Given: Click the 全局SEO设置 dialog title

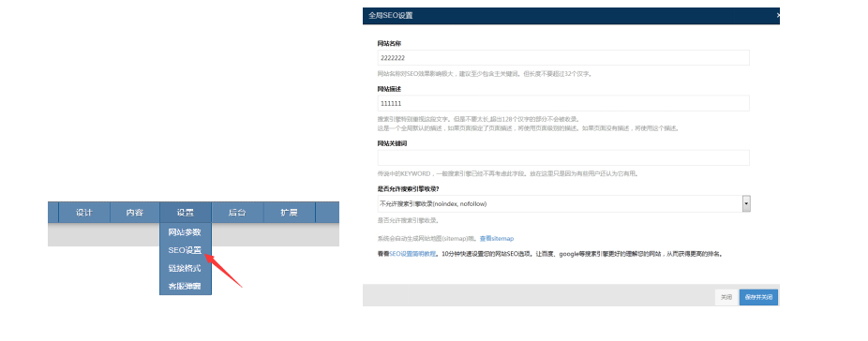Looking at the screenshot, I should pyautogui.click(x=390, y=16).
